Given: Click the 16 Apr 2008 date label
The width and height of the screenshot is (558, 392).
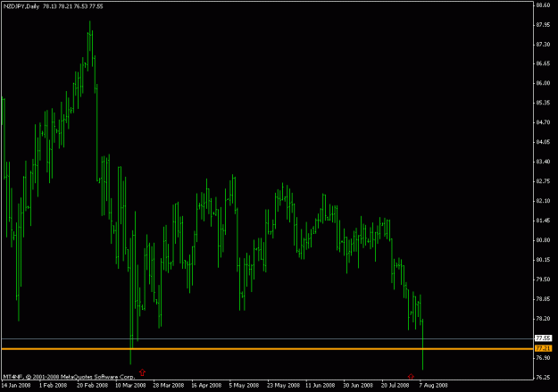Looking at the screenshot, I should pos(206,385).
